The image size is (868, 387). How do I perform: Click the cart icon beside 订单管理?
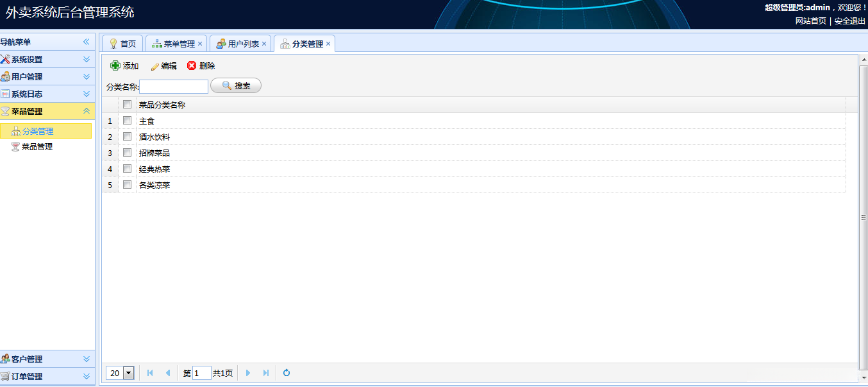pyautogui.click(x=5, y=376)
